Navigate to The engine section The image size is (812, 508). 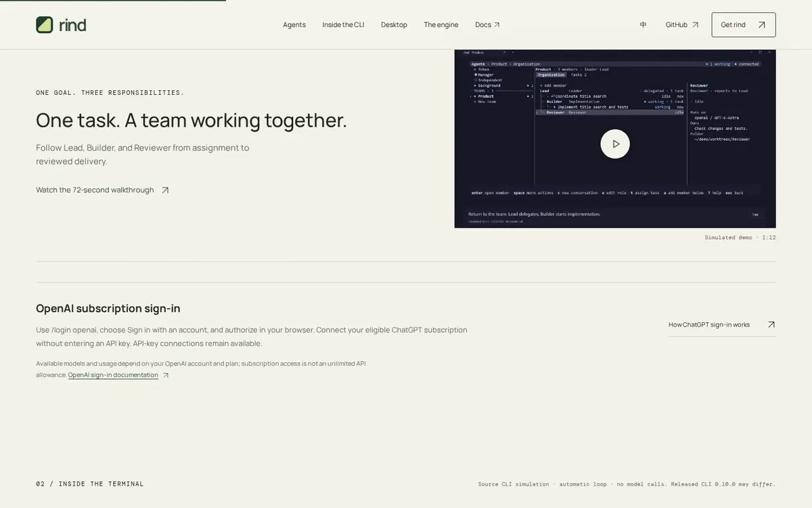(441, 25)
